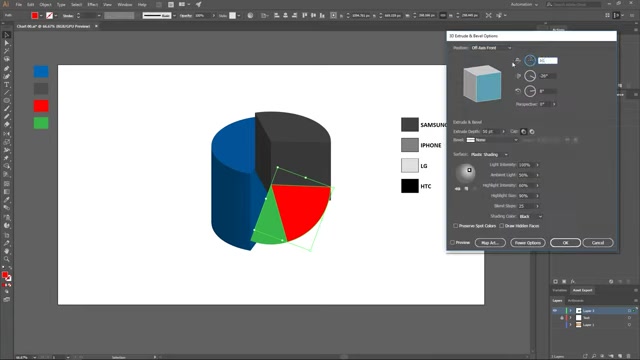Open the Position Off-Axis Front dropdown
Viewport: 640px width, 360px height.
(491, 48)
